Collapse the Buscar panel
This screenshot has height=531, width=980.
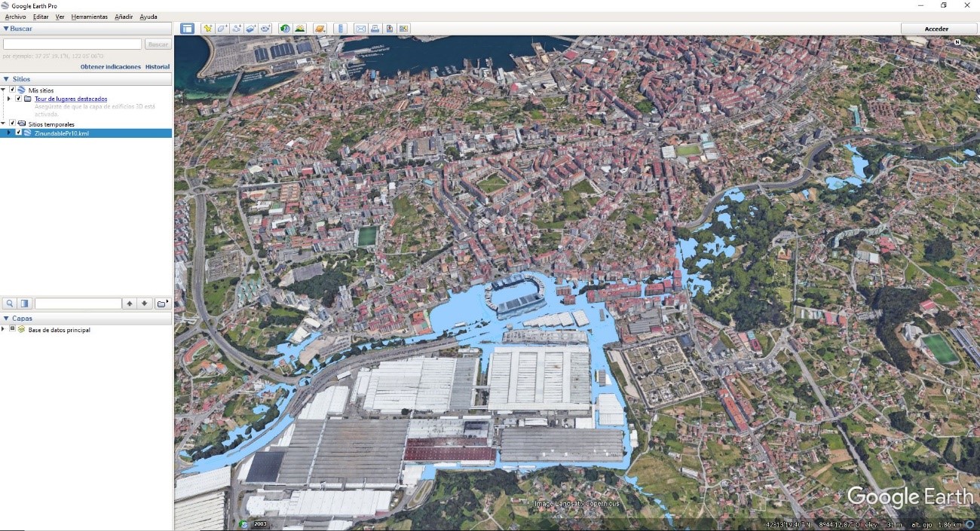(x=6, y=29)
